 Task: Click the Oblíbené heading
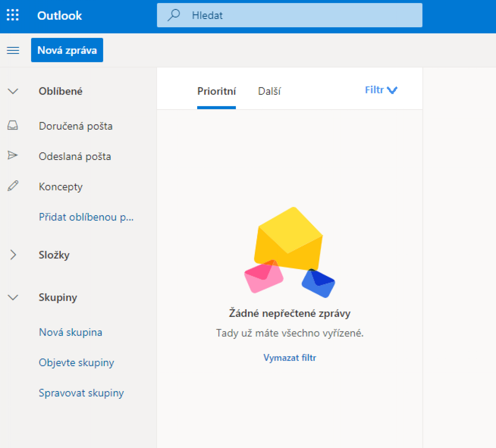60,91
